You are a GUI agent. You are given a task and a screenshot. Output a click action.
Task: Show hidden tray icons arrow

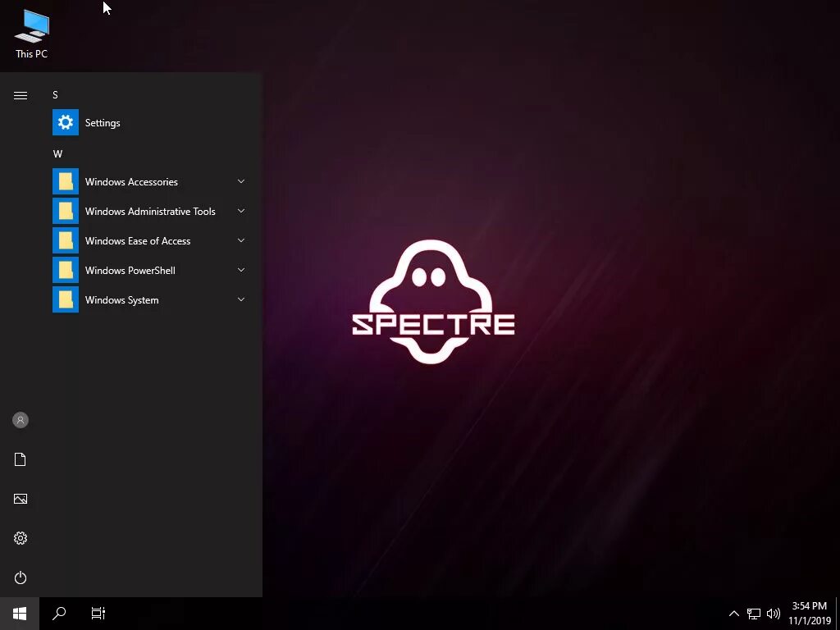click(734, 614)
